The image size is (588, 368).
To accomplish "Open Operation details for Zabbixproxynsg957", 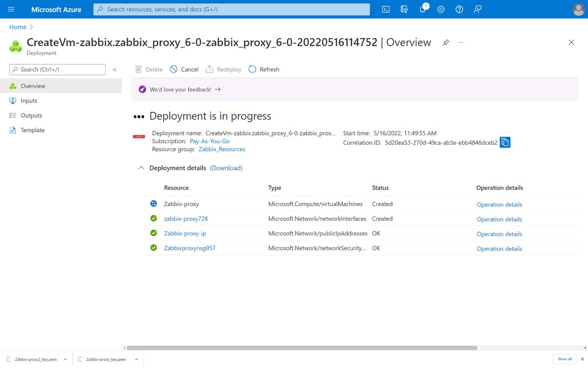I will coord(499,249).
